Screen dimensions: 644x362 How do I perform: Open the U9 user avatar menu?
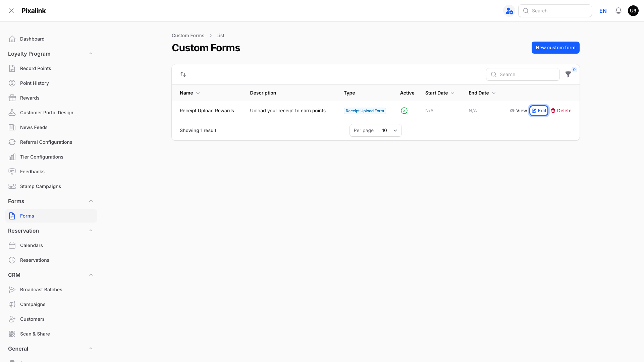click(x=633, y=11)
